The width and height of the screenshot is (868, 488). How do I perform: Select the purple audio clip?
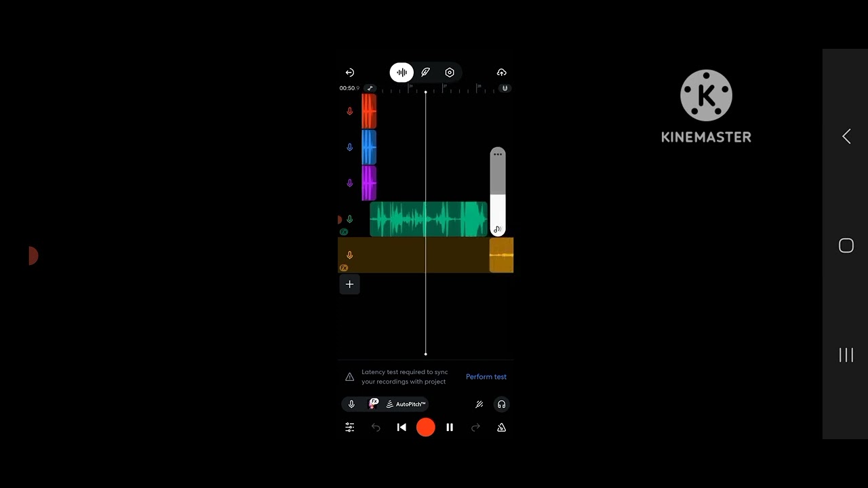(369, 183)
